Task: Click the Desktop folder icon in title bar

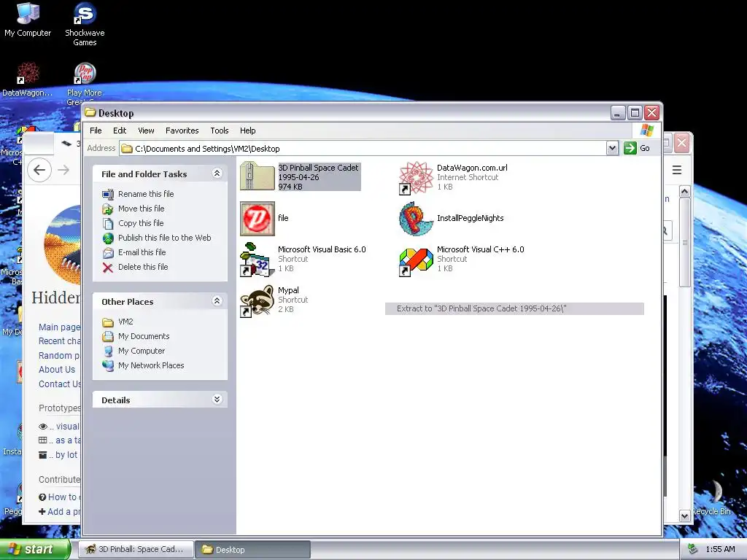Action: pos(90,113)
